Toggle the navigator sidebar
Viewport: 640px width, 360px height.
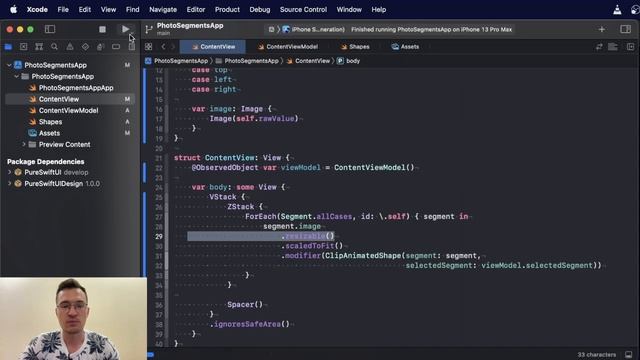(50, 29)
